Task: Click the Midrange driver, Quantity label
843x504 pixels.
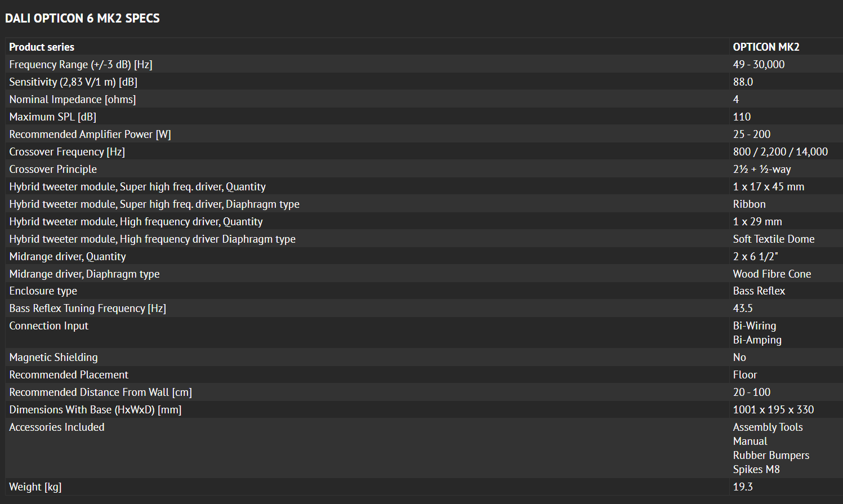Action: 68,257
